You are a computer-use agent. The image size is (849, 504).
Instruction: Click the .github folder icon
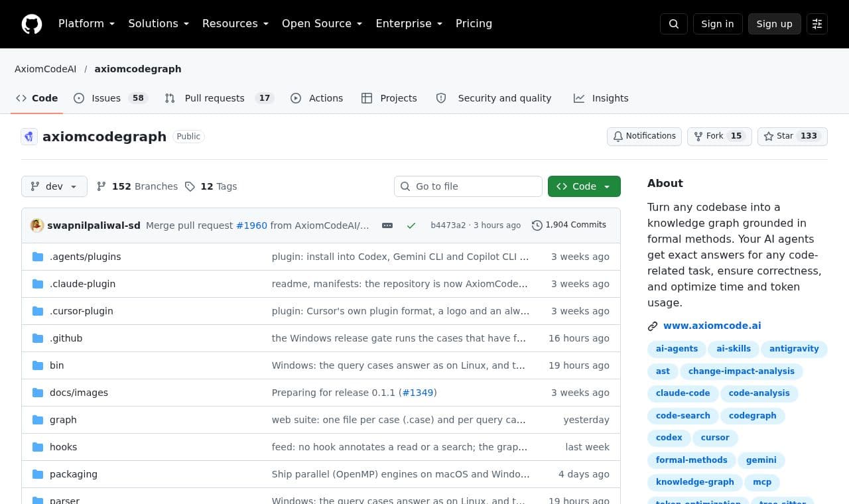(38, 338)
